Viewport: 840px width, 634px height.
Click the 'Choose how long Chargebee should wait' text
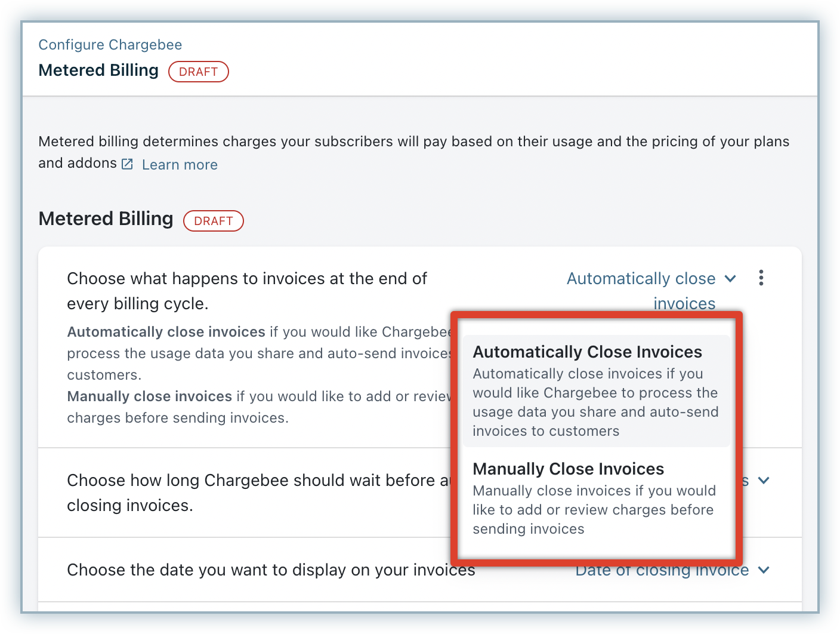pos(258,493)
